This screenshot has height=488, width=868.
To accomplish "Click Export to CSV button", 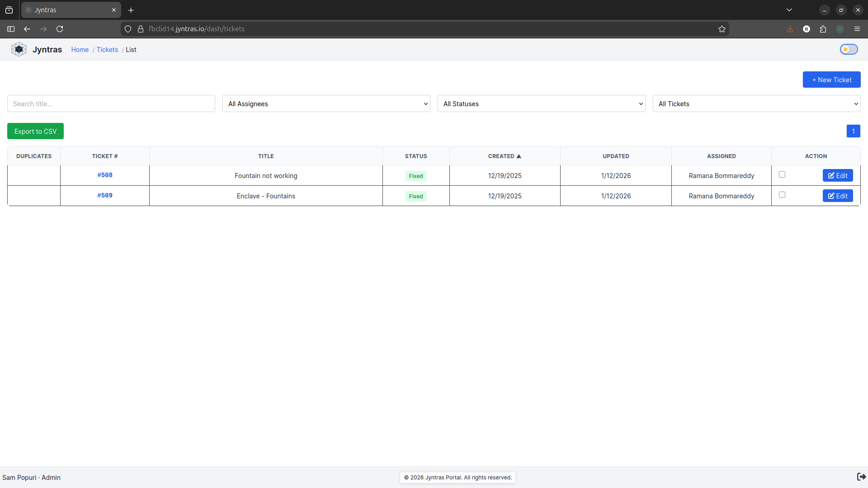I will (35, 131).
